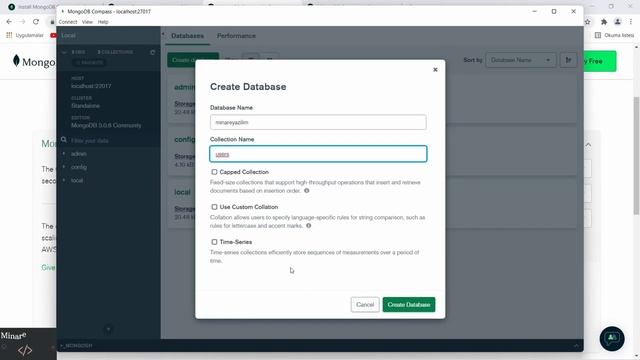Select the browser page vertical scrollbar
This screenshot has height=360, width=640.
pyautogui.click(x=636, y=155)
